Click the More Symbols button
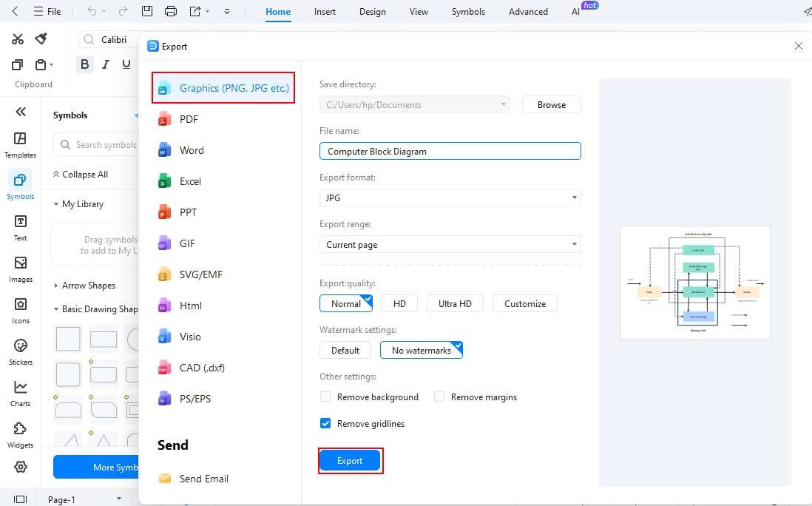812x506 pixels. click(96, 467)
